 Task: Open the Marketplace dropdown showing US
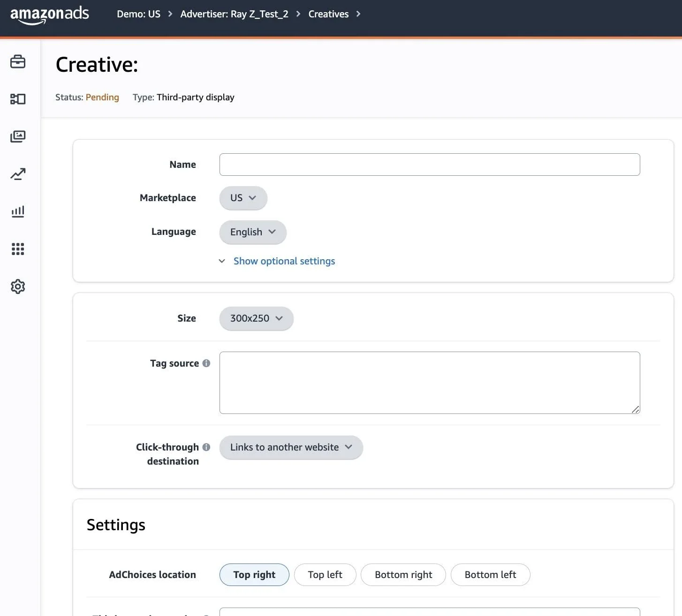pos(242,198)
